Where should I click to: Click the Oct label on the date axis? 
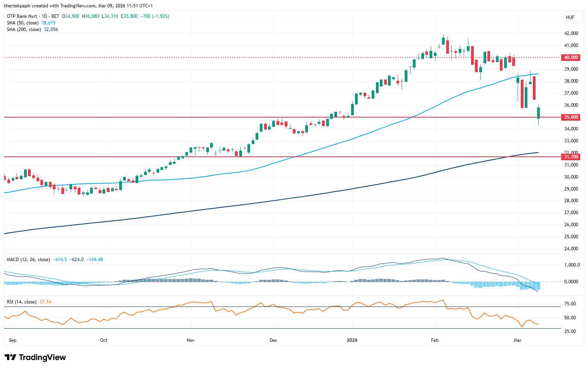[x=103, y=340]
